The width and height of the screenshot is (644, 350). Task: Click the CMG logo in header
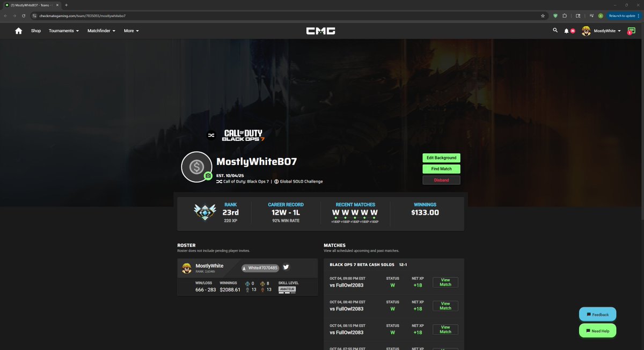coord(321,31)
